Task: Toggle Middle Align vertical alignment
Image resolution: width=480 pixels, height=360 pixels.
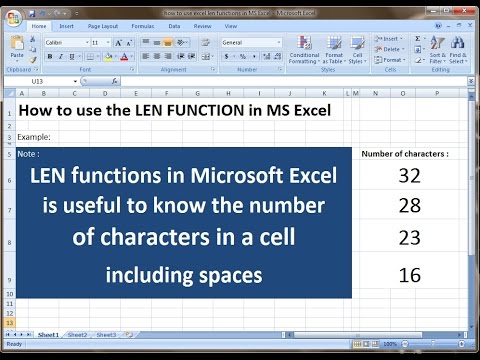Action: tap(157, 42)
